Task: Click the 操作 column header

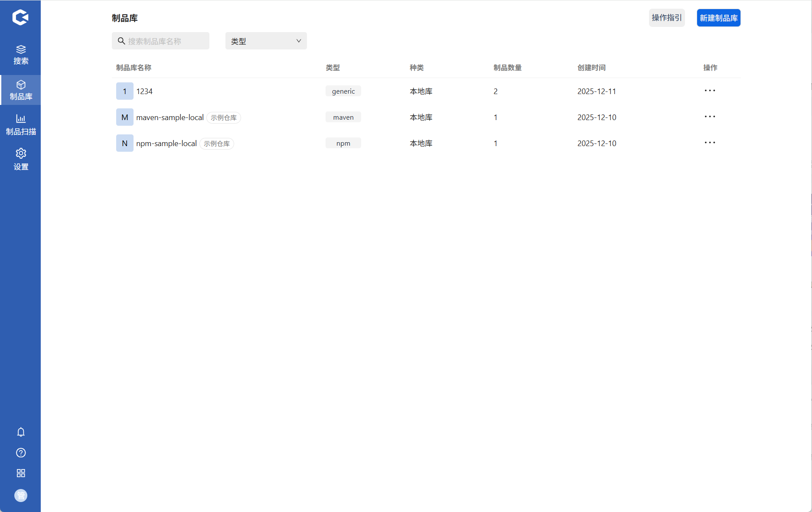Action: pos(710,68)
